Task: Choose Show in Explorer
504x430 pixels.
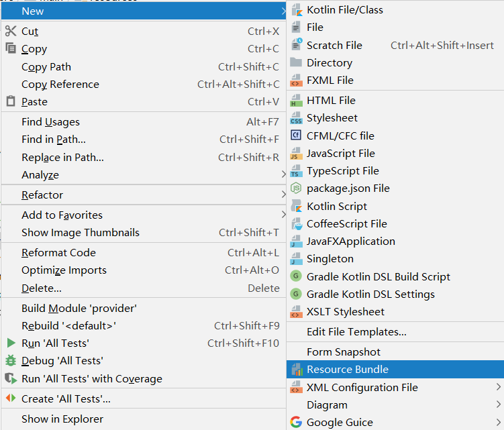Action: [x=144, y=419]
